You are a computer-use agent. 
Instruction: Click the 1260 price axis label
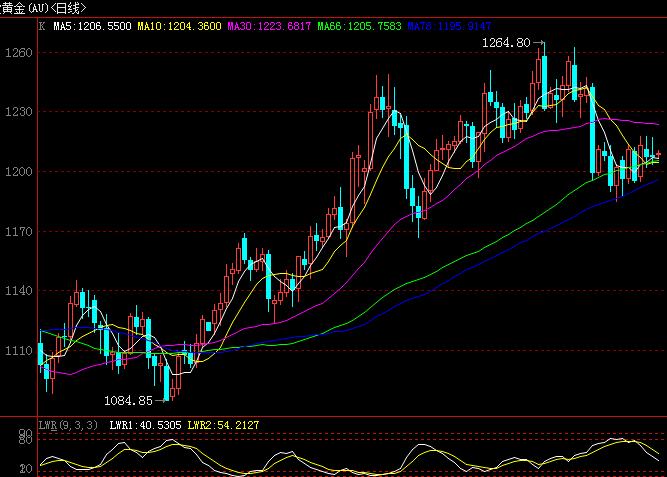[17, 52]
